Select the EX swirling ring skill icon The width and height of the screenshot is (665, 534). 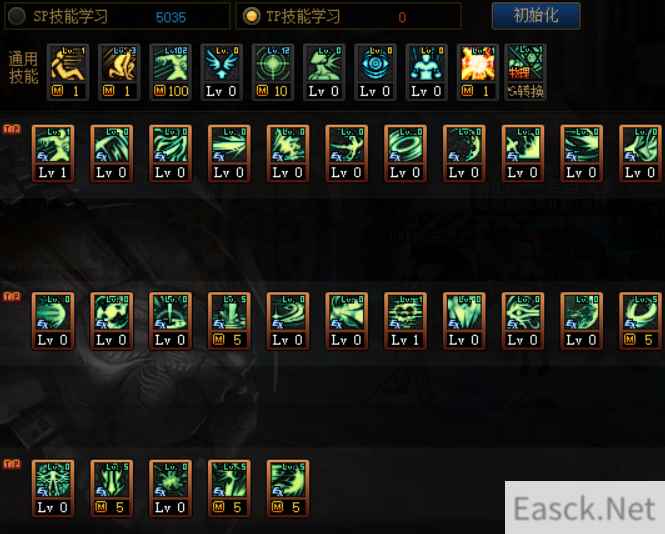pyautogui.click(x=405, y=154)
